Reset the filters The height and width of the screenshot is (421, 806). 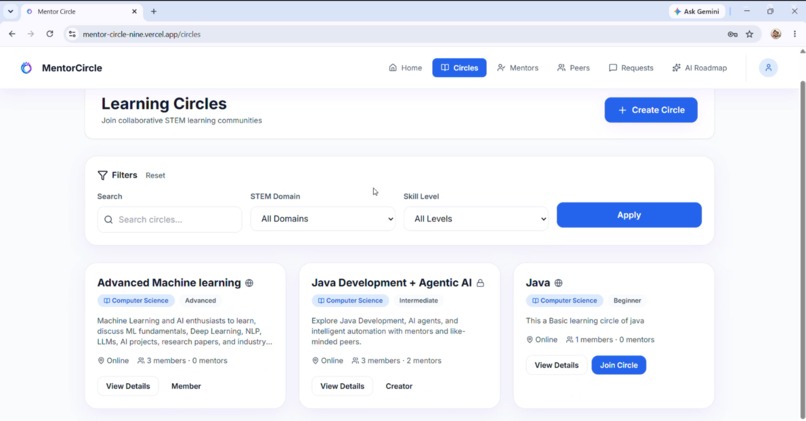(x=155, y=175)
